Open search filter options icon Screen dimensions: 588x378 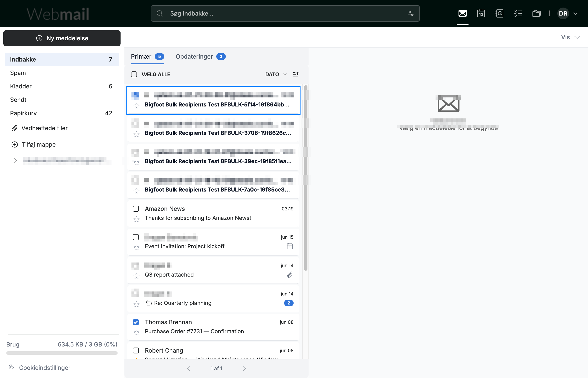click(411, 13)
